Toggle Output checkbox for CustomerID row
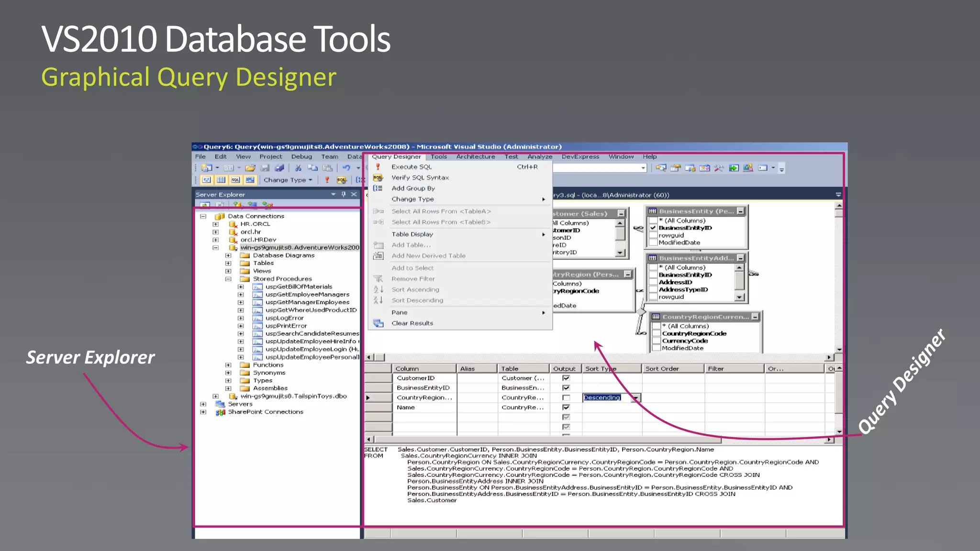This screenshot has height=551, width=980. click(566, 378)
